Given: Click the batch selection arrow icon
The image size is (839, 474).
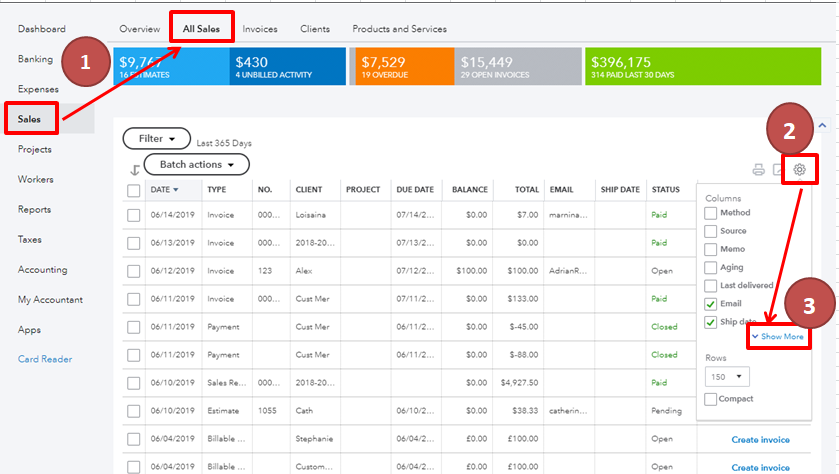Looking at the screenshot, I should tap(135, 170).
